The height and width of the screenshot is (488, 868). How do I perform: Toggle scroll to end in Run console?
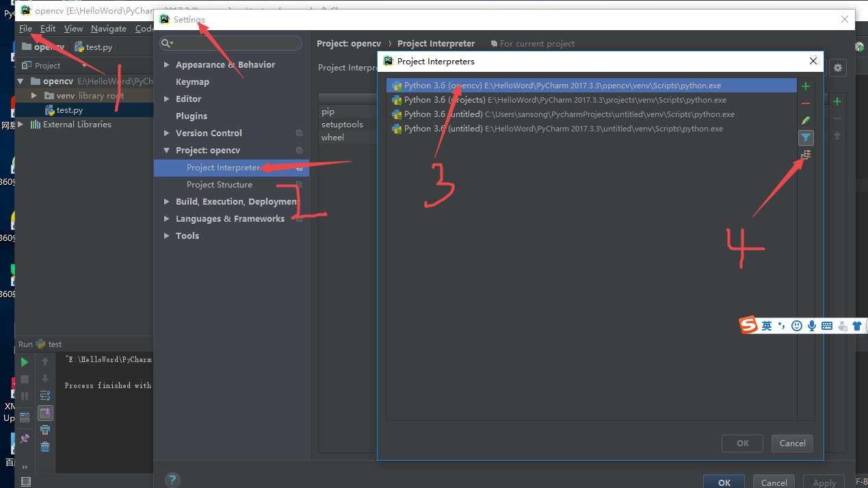(45, 413)
